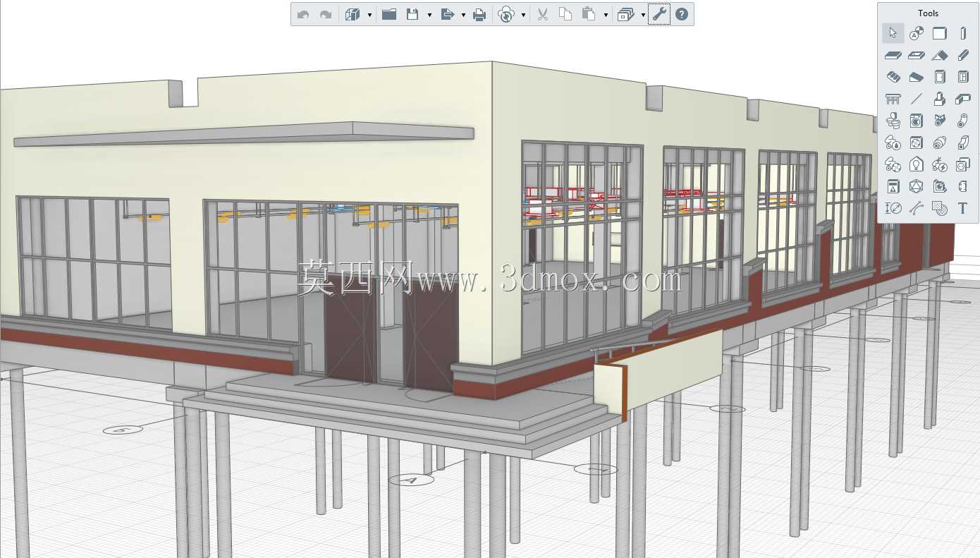980x558 pixels.
Task: Pick the electrical distribution board tool
Action: coord(893,187)
